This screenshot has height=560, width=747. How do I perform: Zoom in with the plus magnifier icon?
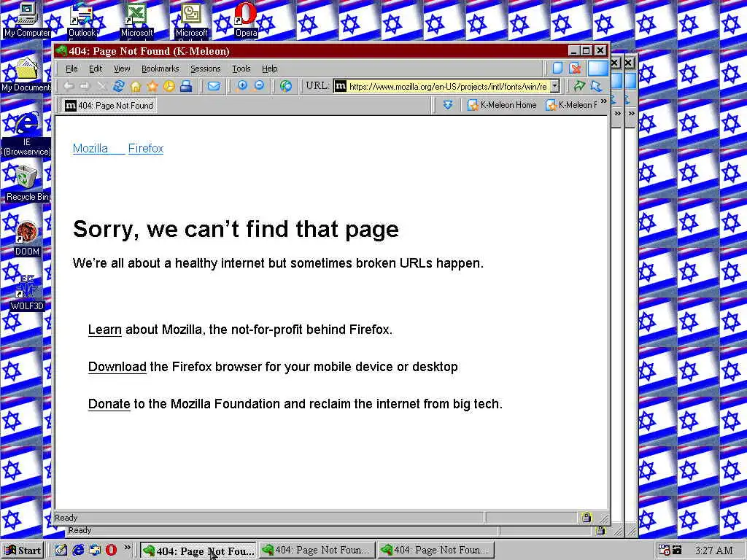[x=242, y=86]
